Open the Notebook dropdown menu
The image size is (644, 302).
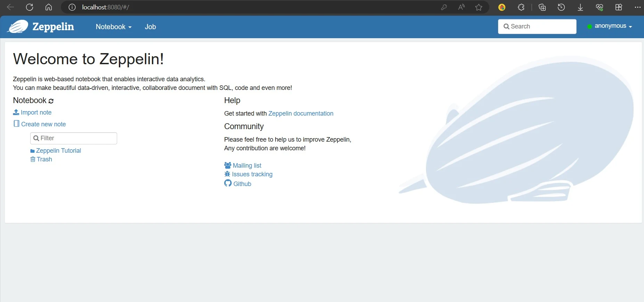114,27
